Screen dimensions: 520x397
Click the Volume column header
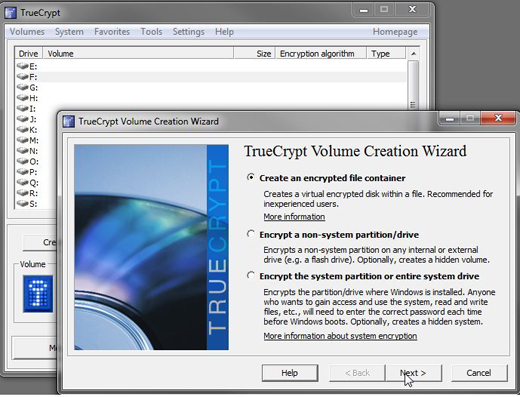point(138,53)
